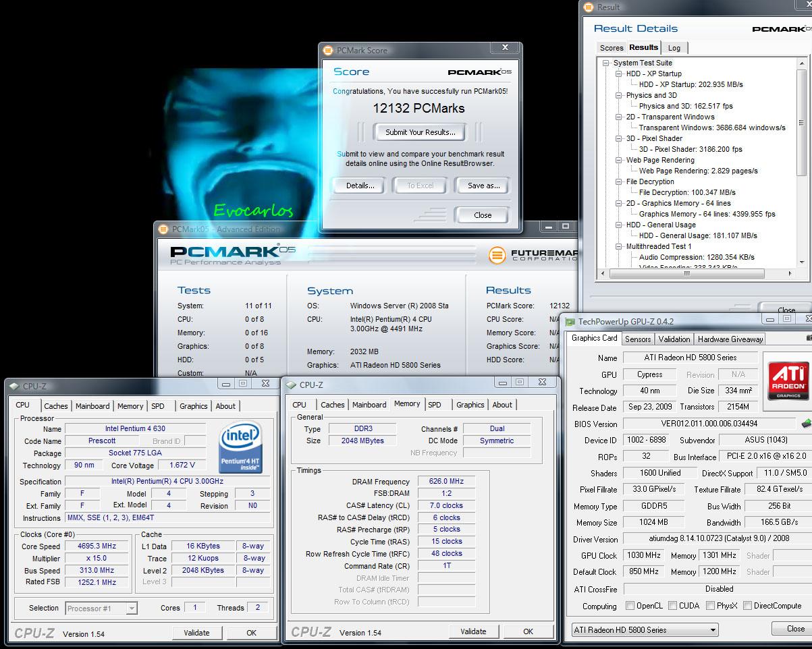
Task: Open the Sensors tab in GPU-Z
Action: [638, 339]
